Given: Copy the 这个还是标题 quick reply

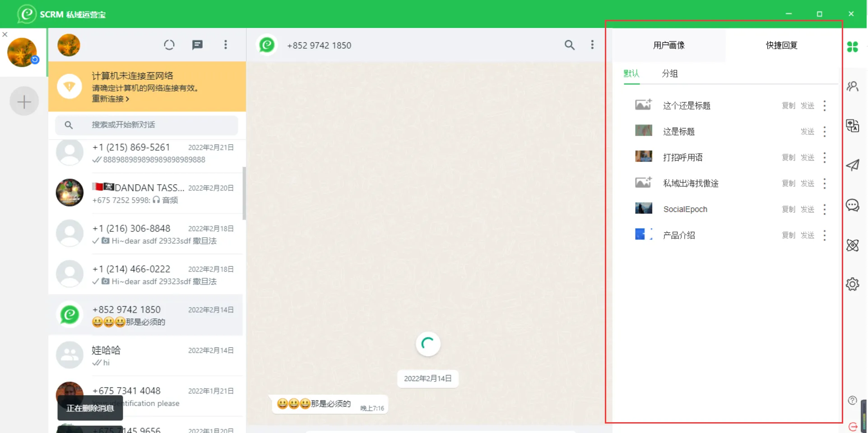Looking at the screenshot, I should coord(789,106).
